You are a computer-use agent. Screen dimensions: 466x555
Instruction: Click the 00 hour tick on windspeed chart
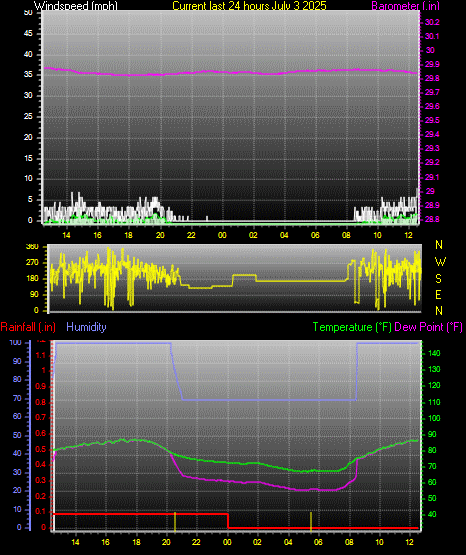point(222,235)
